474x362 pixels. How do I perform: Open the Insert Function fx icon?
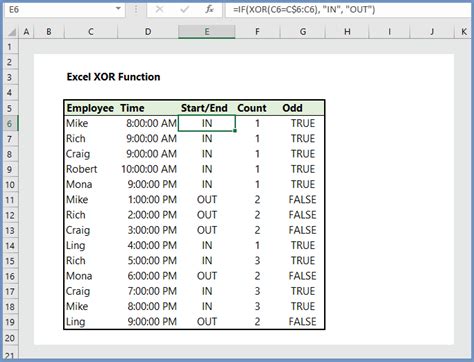209,9
